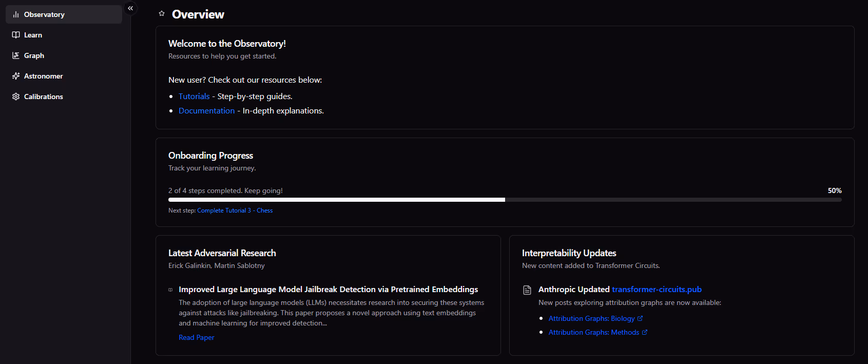This screenshot has height=364, width=868.
Task: Click the 50% progress label
Action: click(835, 190)
